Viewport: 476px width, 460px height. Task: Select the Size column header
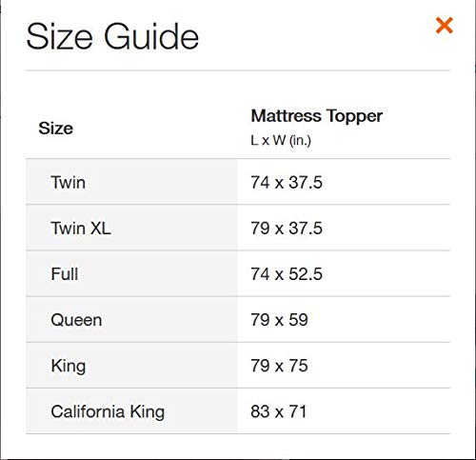(x=55, y=129)
